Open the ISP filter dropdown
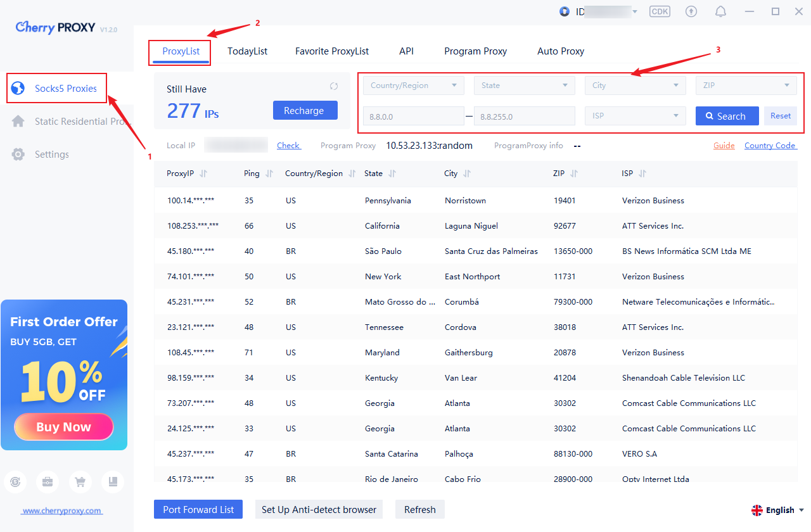 tap(635, 116)
